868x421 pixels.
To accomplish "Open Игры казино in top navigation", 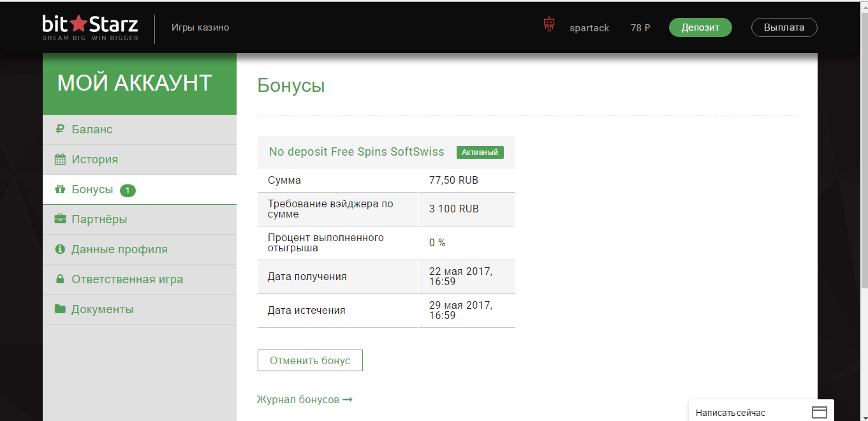I will pos(200,27).
